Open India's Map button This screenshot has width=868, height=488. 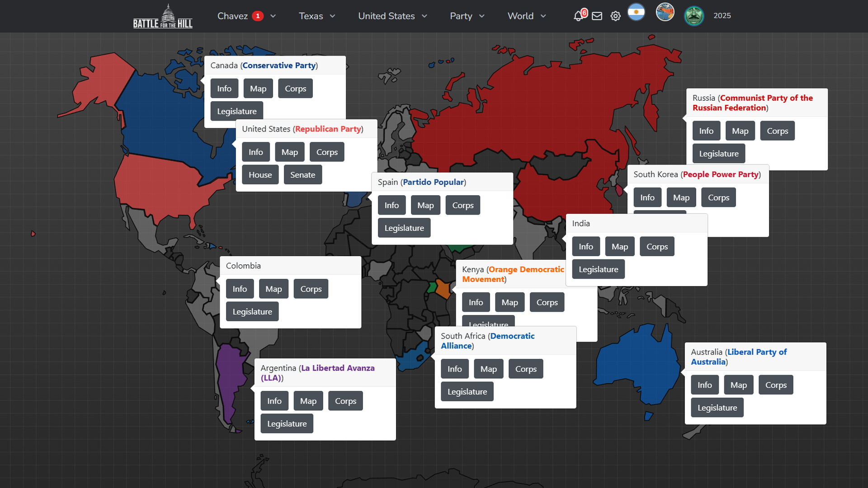point(620,247)
